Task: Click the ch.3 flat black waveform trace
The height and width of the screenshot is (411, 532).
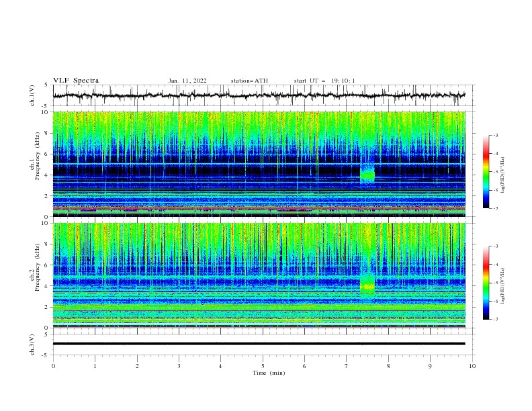Action: tap(259, 344)
